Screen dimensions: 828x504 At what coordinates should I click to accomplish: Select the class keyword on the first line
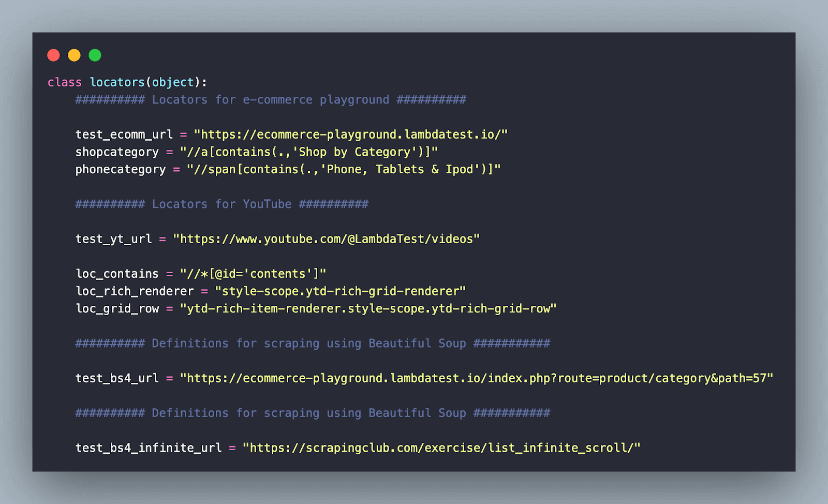pyautogui.click(x=63, y=82)
